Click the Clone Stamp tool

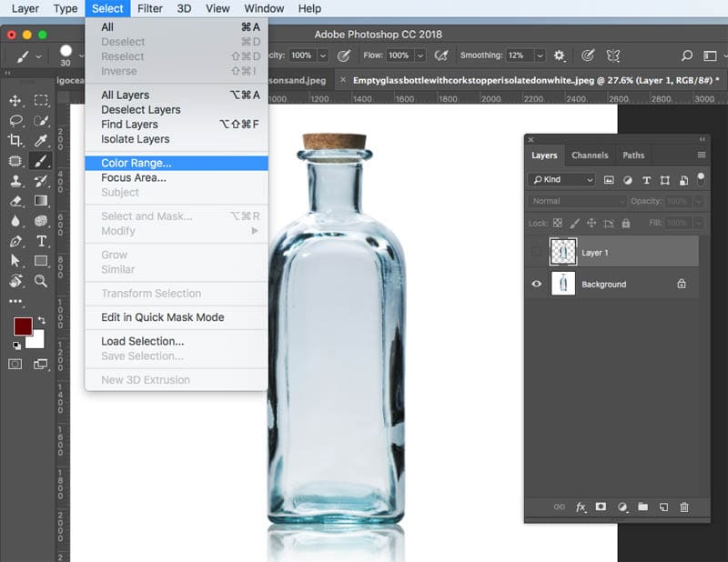pos(15,181)
